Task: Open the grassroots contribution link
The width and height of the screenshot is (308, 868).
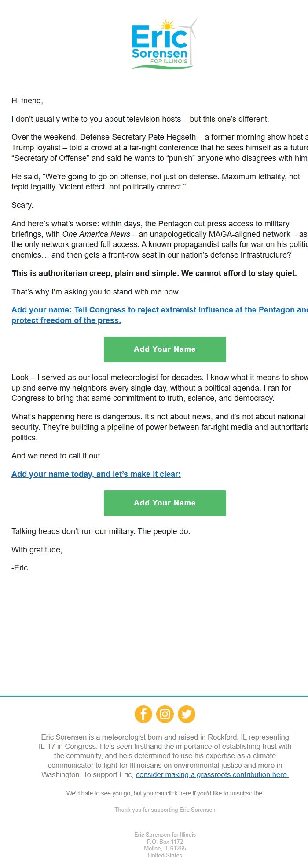Action: coord(212,774)
